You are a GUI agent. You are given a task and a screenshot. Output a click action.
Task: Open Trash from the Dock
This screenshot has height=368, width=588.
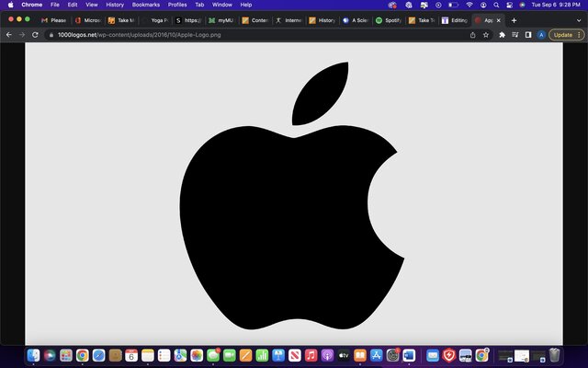point(554,355)
